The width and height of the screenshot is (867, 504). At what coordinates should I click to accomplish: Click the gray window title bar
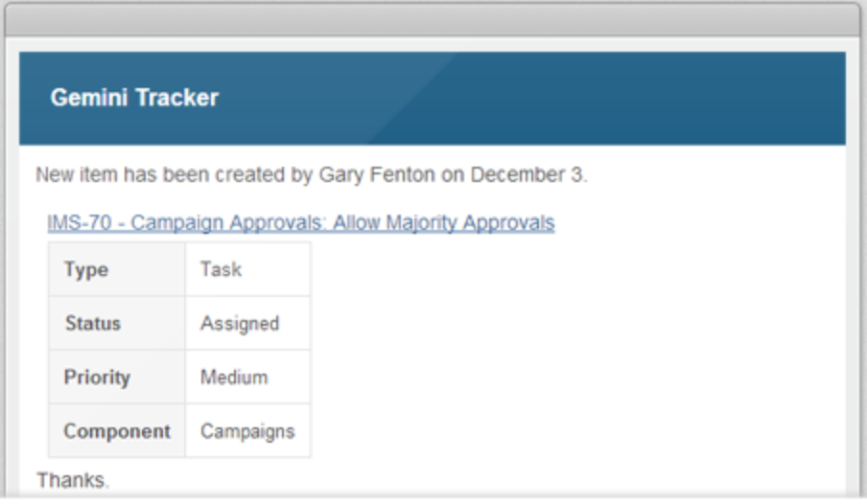pos(433,22)
